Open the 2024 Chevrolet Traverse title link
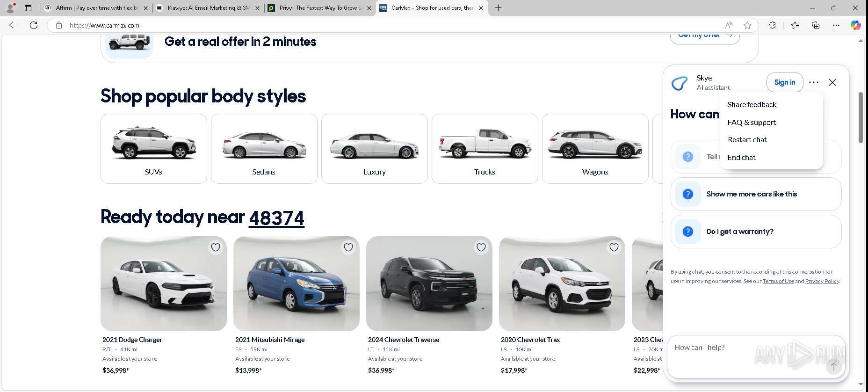 (404, 340)
